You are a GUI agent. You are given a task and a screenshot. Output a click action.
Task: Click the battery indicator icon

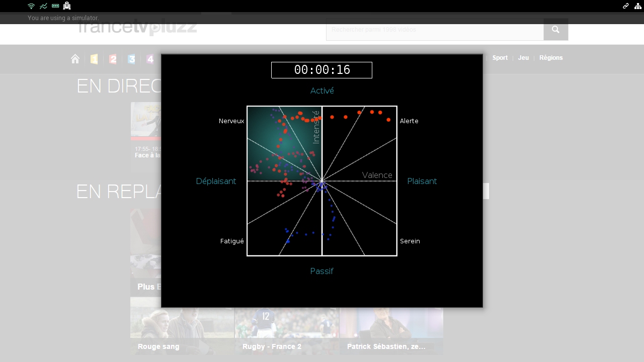[55, 6]
